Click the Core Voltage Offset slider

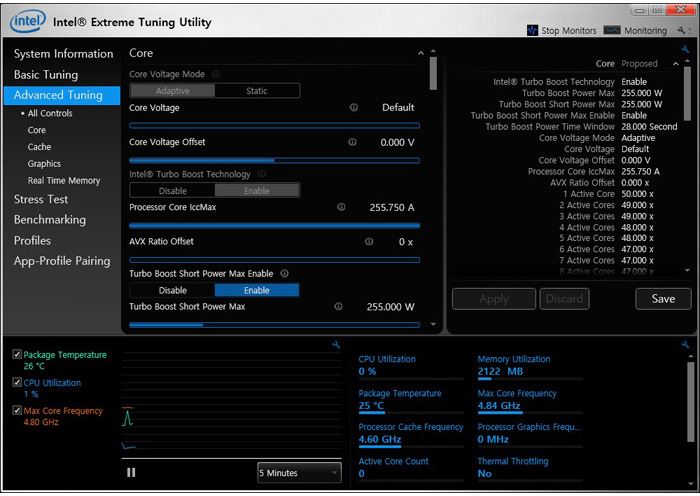[274, 160]
